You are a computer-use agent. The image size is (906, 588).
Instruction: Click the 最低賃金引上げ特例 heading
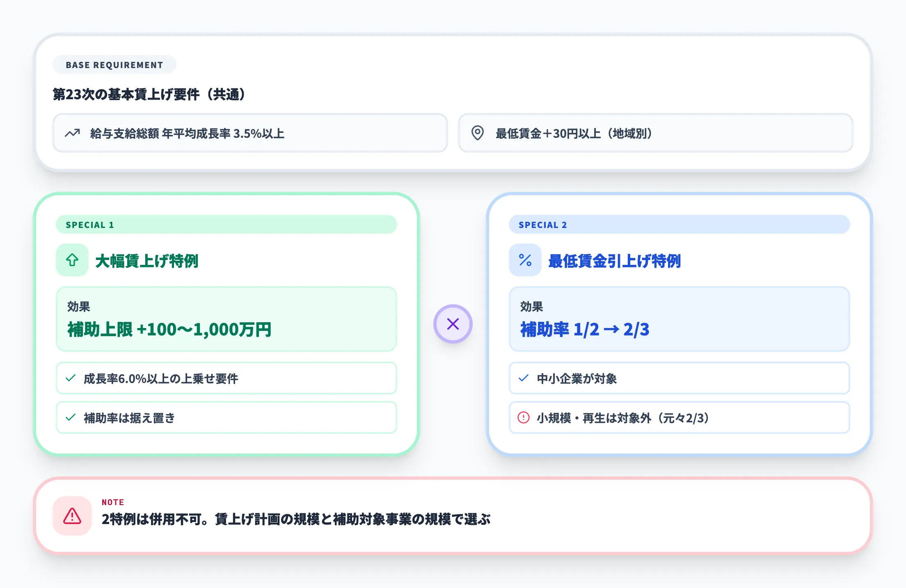point(614,261)
